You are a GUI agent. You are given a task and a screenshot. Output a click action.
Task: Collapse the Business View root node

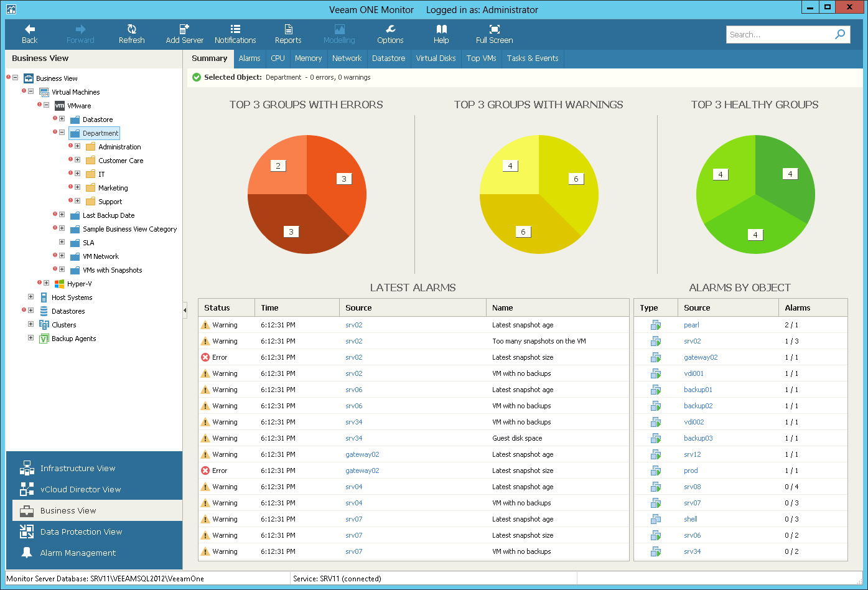pyautogui.click(x=16, y=78)
